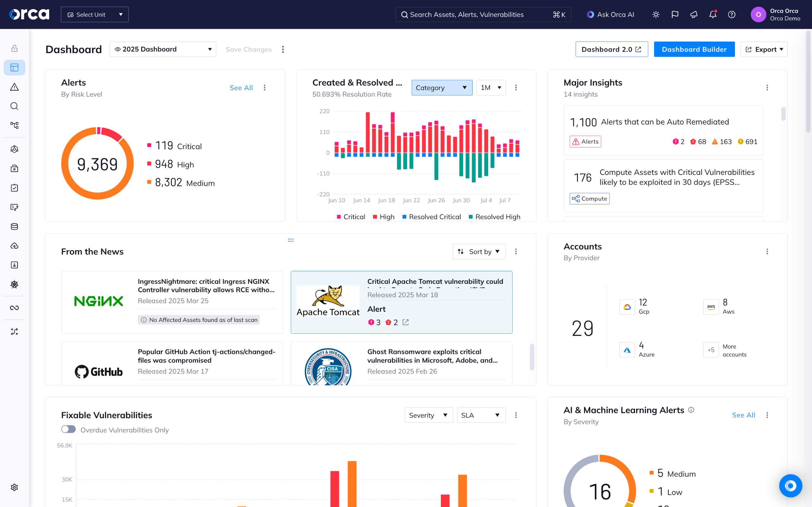Open the Alerts section in the sidebar
The image size is (812, 507).
[x=14, y=87]
